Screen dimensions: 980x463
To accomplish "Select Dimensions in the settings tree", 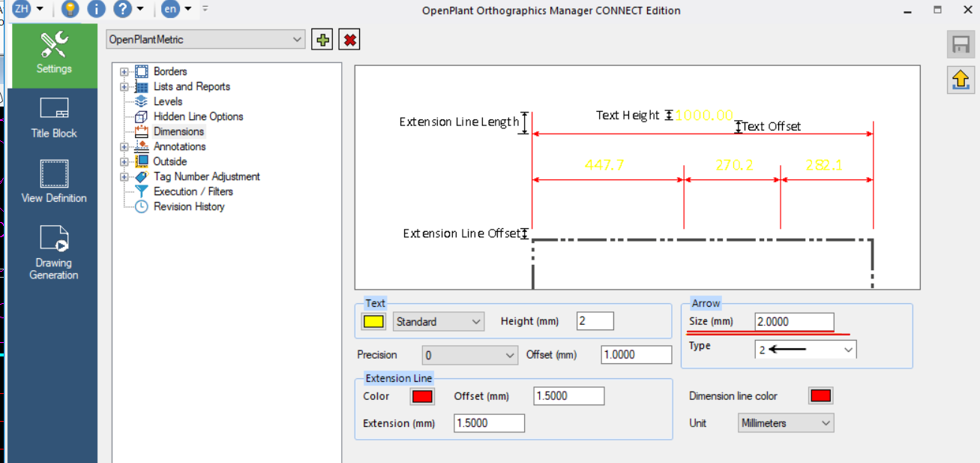I will tap(178, 131).
